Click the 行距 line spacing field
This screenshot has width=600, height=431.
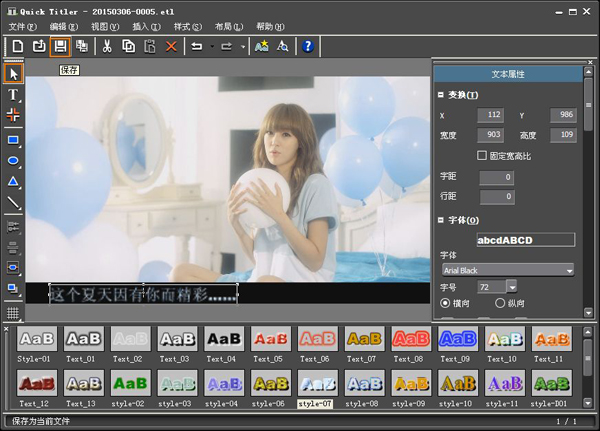pos(497,197)
